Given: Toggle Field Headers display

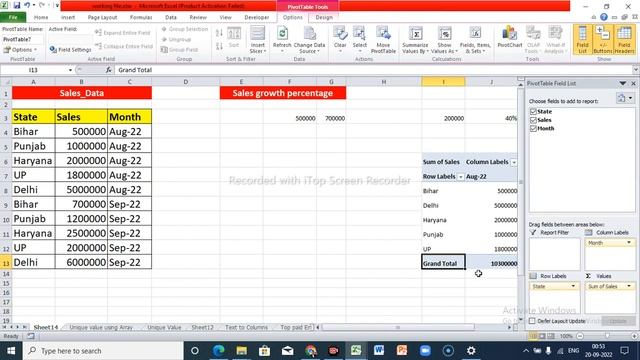Looking at the screenshot, I should [624, 40].
